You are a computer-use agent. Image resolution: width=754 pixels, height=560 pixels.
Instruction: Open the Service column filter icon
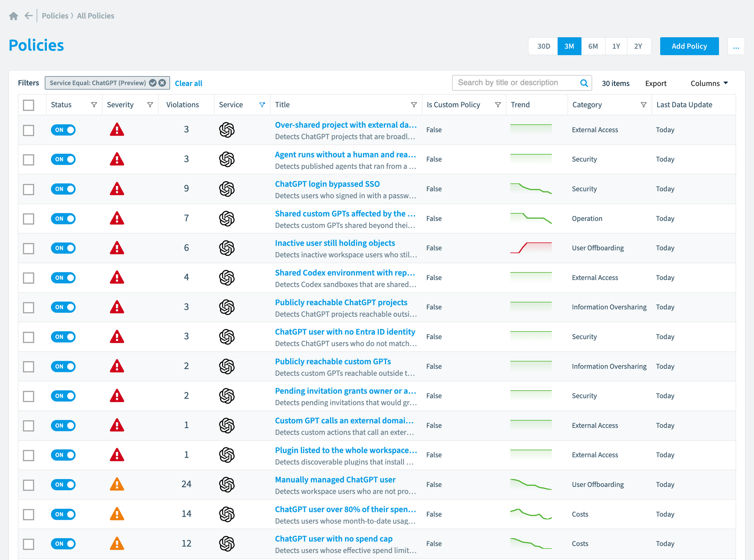[x=262, y=105]
